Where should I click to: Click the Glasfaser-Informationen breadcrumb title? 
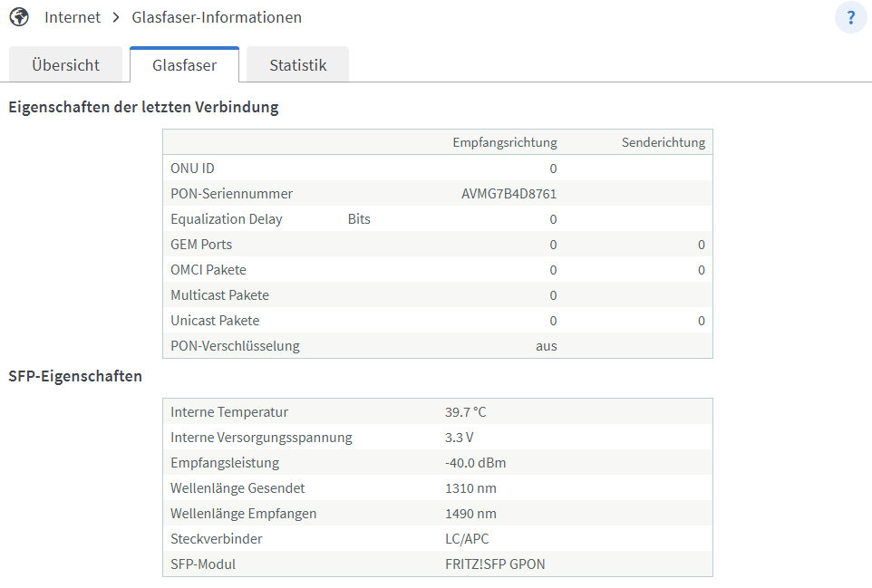[217, 17]
